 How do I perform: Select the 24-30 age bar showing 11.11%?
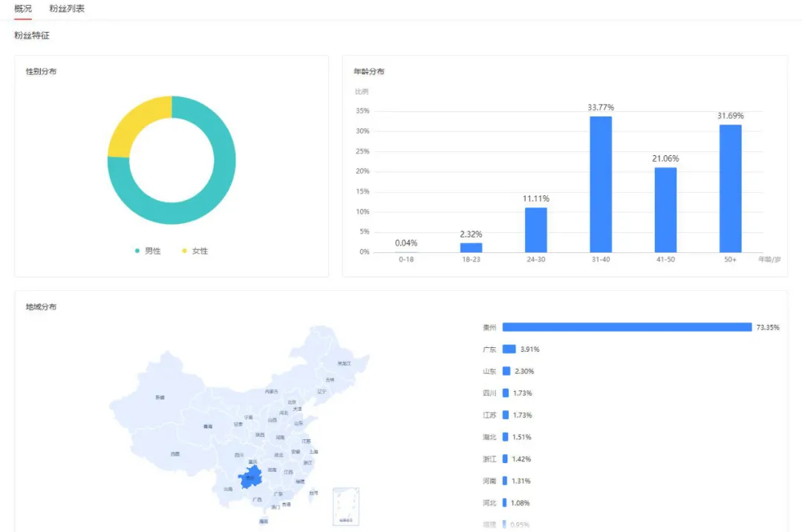pos(536,230)
